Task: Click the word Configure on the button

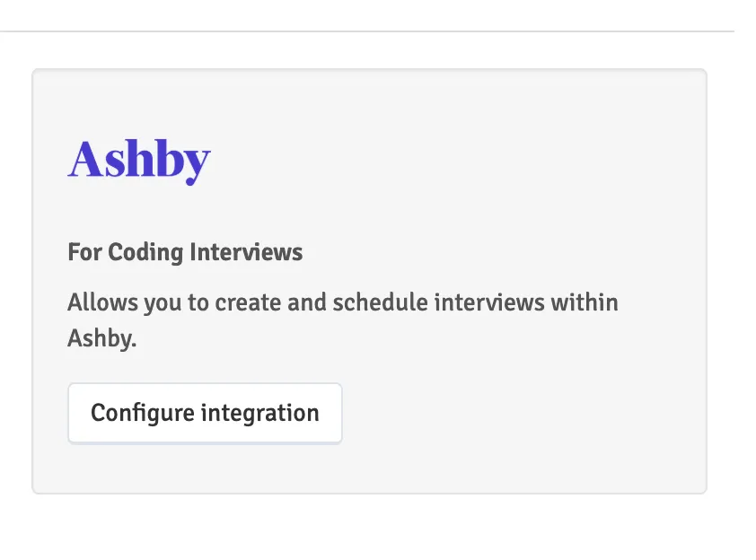Action: pos(142,414)
